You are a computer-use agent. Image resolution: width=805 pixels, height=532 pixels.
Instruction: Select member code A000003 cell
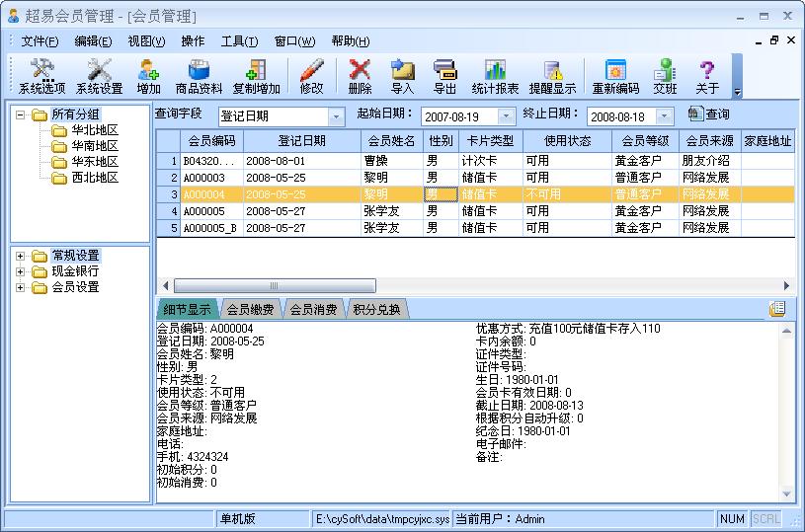click(x=211, y=178)
